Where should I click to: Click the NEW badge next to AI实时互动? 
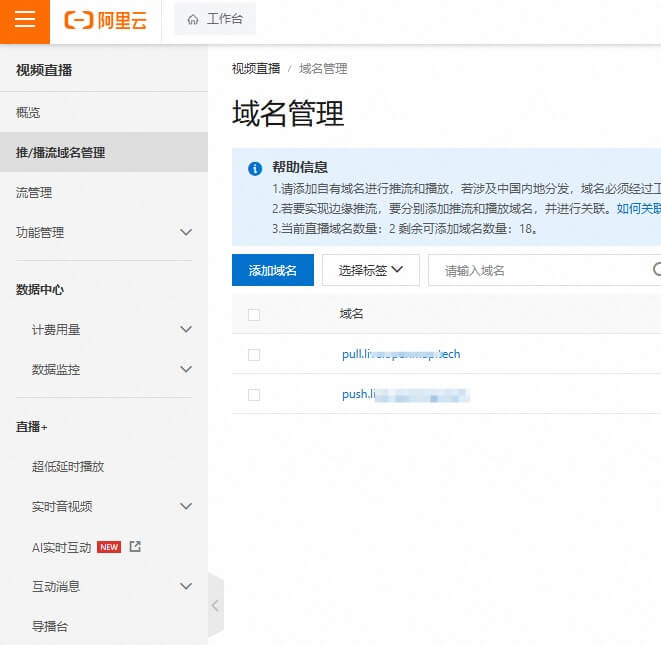[109, 547]
